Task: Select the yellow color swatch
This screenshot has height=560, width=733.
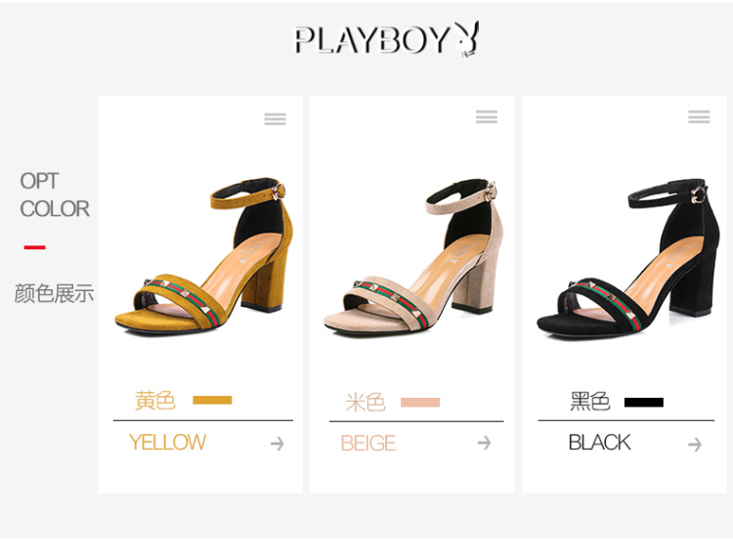Action: point(212,400)
